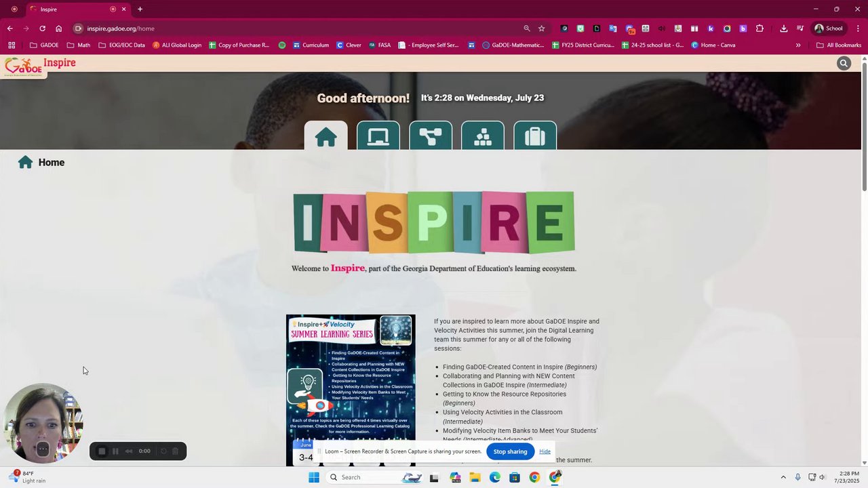
Task: Go back to previous page
Action: coord(9,28)
